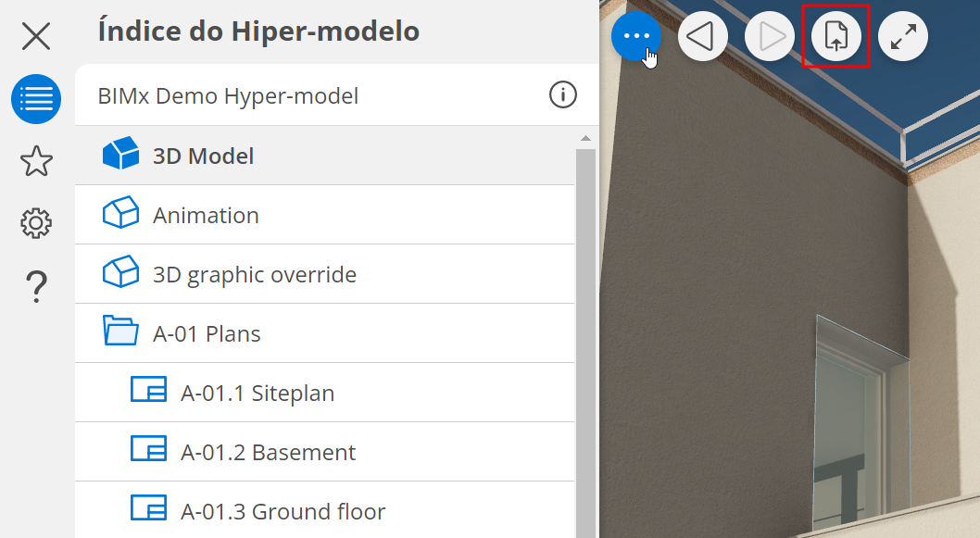
Task: Click the scrollbar up arrow
Action: [585, 138]
